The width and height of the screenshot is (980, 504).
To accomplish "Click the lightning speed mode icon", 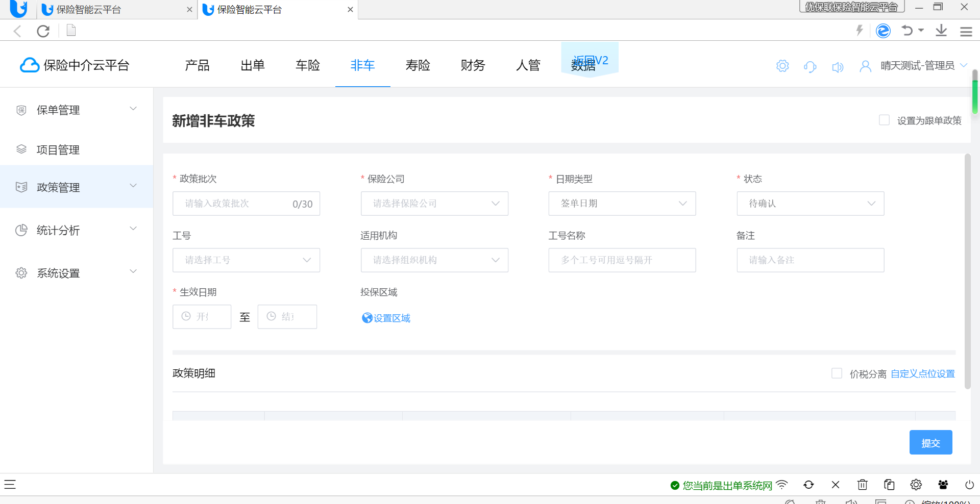I will pyautogui.click(x=860, y=31).
